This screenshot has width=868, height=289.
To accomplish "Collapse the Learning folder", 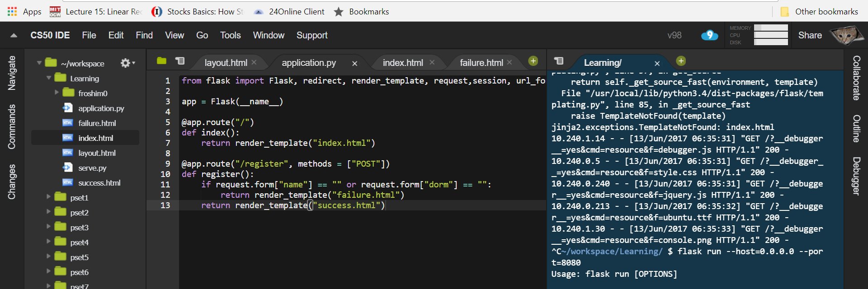I will pyautogui.click(x=48, y=78).
